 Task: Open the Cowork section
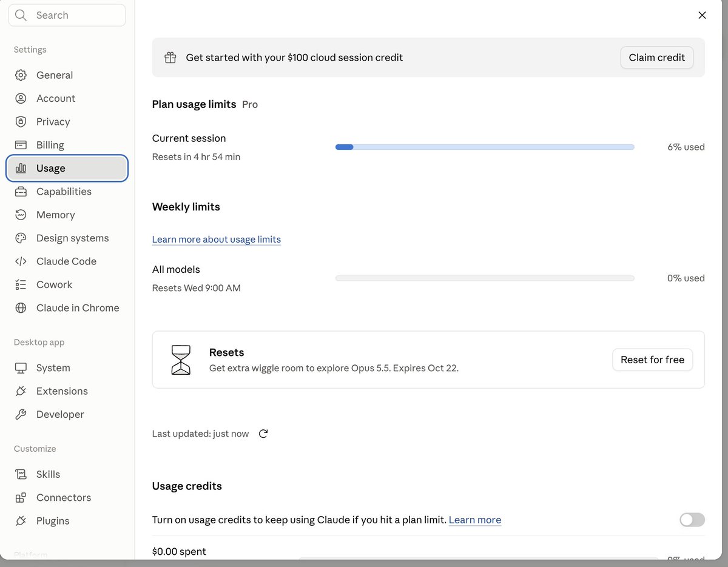[x=67, y=284]
